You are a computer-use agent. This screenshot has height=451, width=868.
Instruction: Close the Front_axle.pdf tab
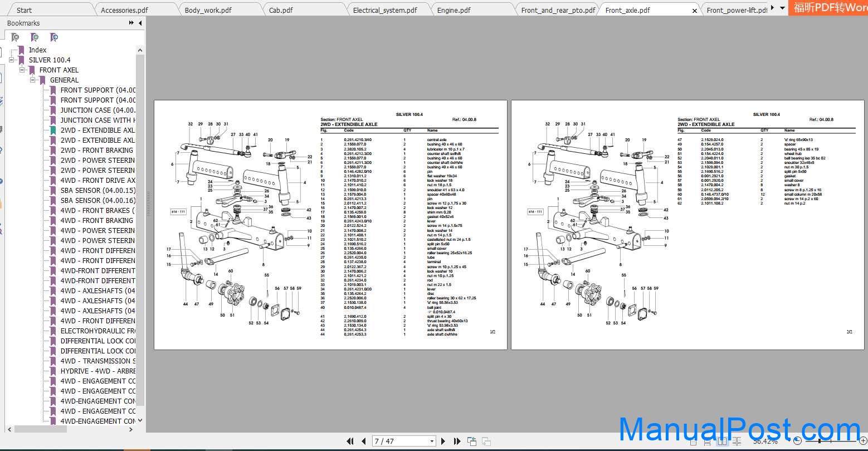pos(695,10)
